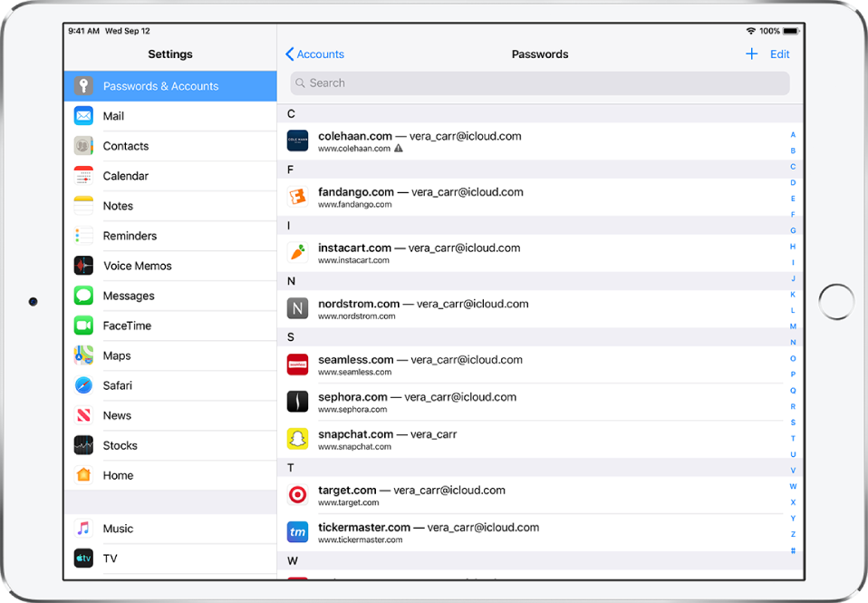Tap the Target bullseye icon

(x=297, y=495)
